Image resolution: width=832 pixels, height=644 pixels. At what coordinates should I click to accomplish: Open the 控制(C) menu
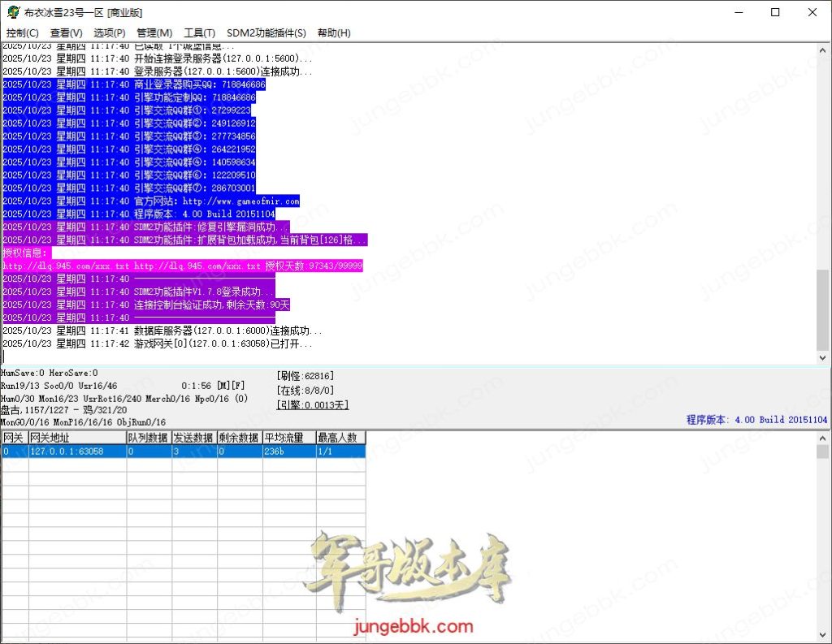23,32
